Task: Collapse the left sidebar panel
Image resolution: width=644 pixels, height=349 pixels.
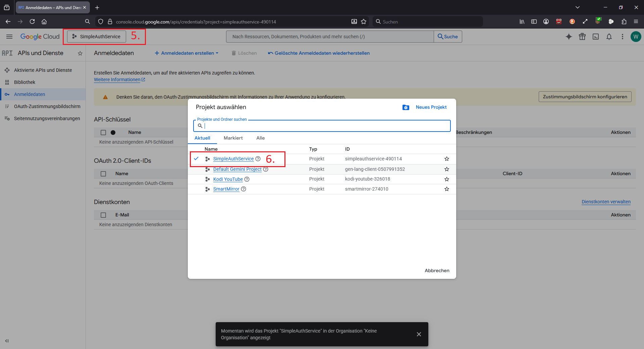Action: point(7,341)
